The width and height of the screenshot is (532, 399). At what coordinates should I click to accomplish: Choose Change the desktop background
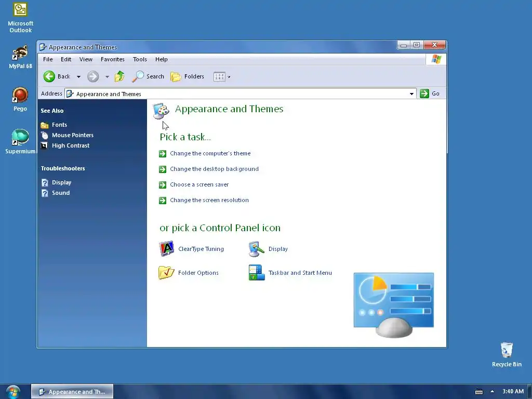[214, 169]
